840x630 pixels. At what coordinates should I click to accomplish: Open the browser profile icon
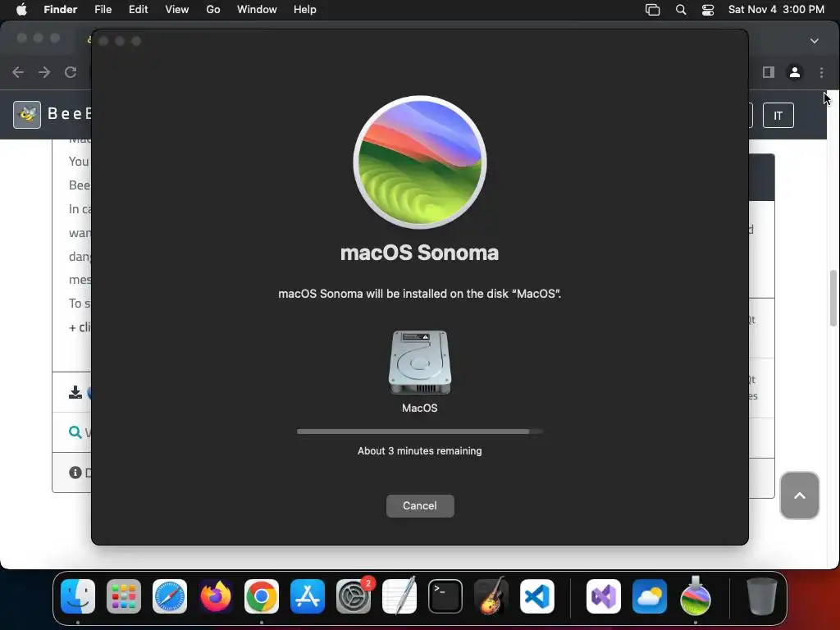(795, 72)
